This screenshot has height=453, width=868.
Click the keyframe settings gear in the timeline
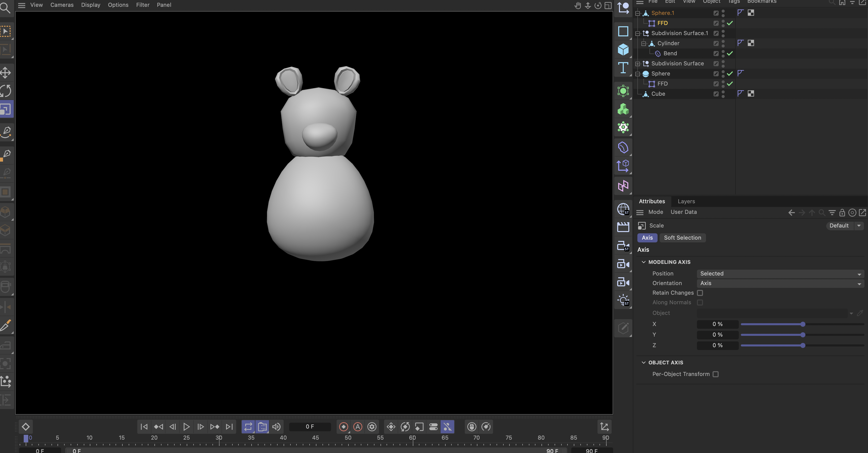(x=372, y=426)
